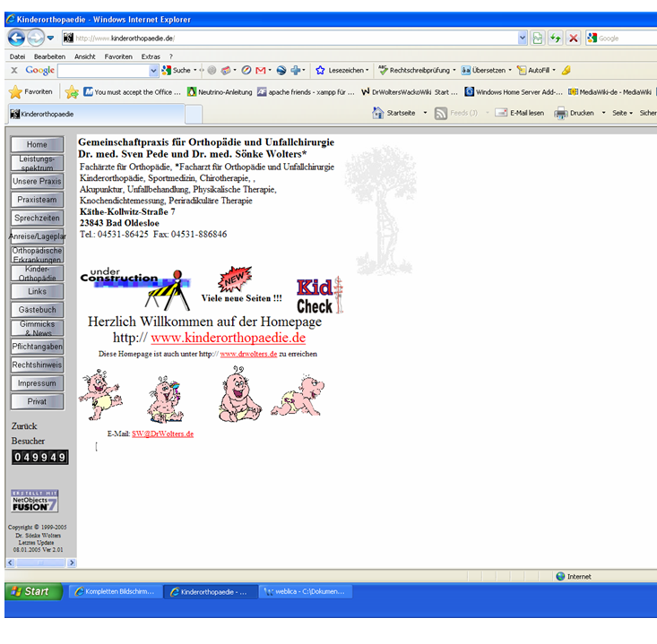Viewport: 657px width, 644px height.
Task: Open the Favoriten menu
Action: click(x=117, y=56)
